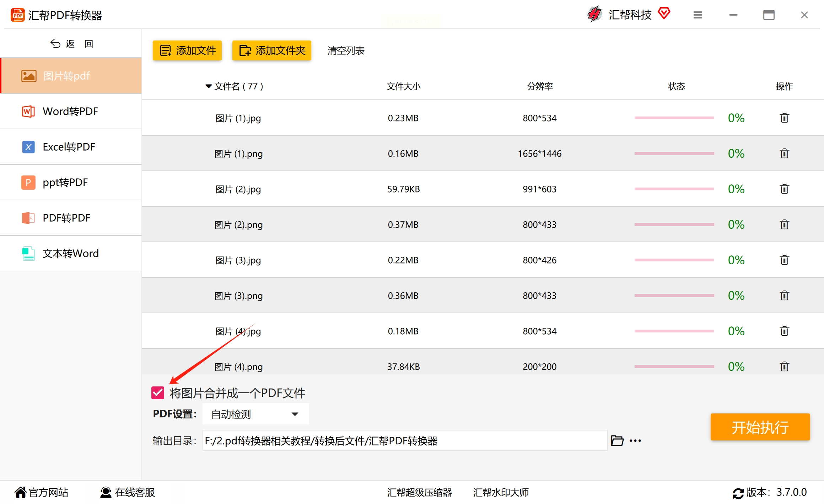Switch to Word转PDF sidebar tab
Viewport: 824px width, 504px height.
point(70,111)
